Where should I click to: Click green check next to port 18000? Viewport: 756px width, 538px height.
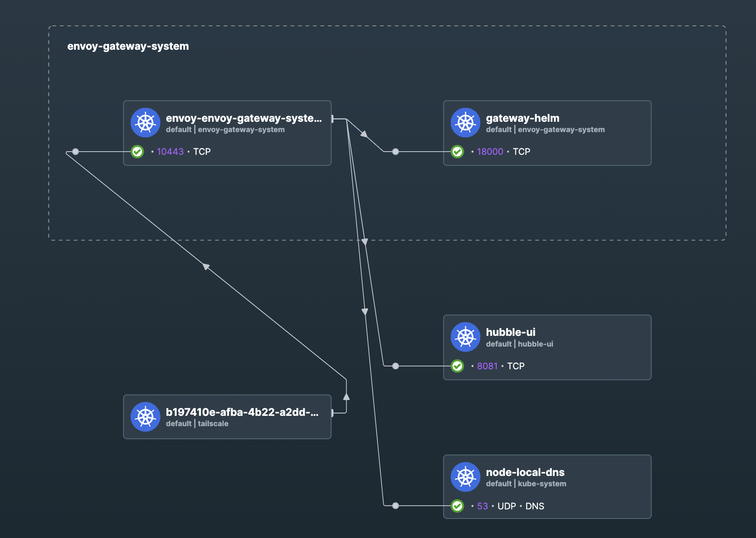(458, 152)
